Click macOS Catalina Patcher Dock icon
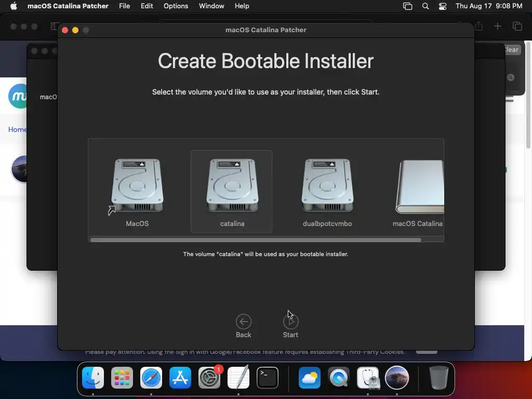 (396, 378)
